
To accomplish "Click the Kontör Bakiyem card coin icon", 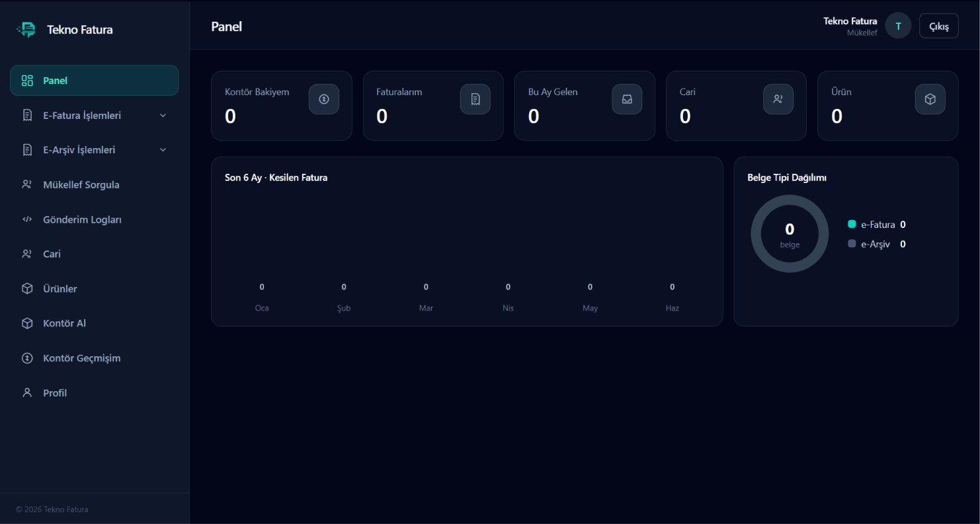I will [x=324, y=99].
